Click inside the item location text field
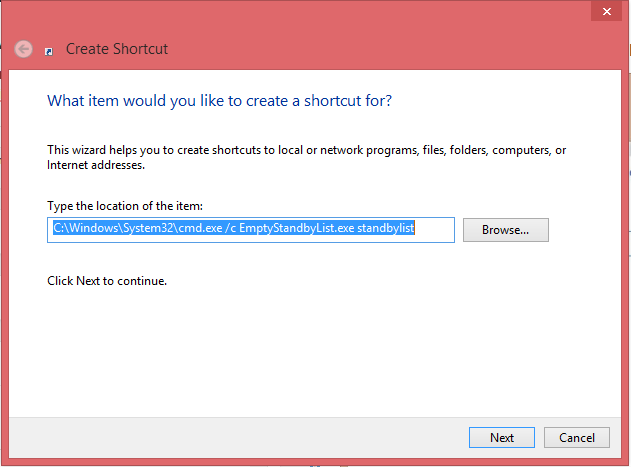 (x=250, y=230)
